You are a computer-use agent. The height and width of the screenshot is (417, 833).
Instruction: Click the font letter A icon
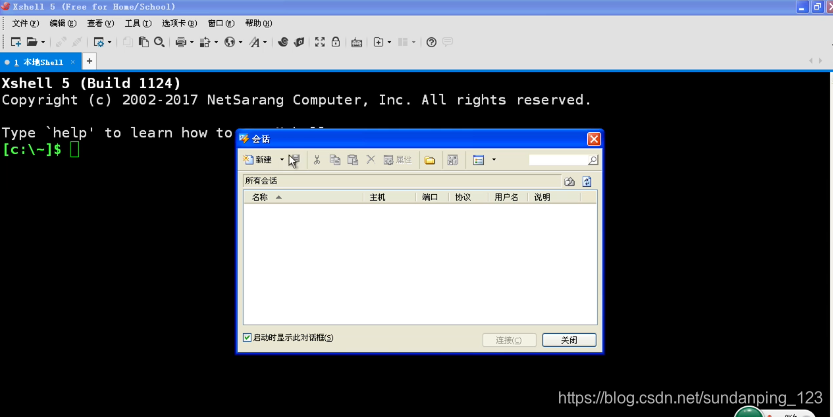click(x=254, y=42)
